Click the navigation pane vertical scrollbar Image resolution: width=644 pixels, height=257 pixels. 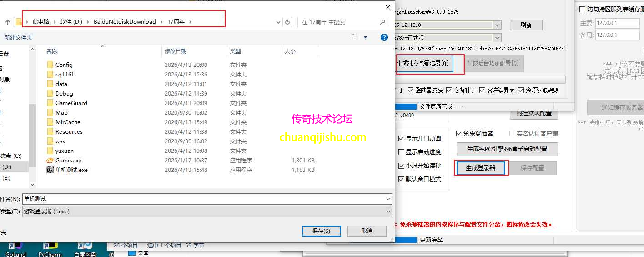tap(32, 136)
